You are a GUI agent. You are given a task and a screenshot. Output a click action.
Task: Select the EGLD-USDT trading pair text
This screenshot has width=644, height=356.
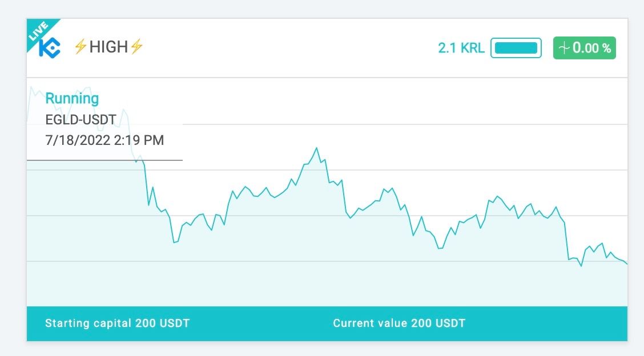click(x=80, y=119)
